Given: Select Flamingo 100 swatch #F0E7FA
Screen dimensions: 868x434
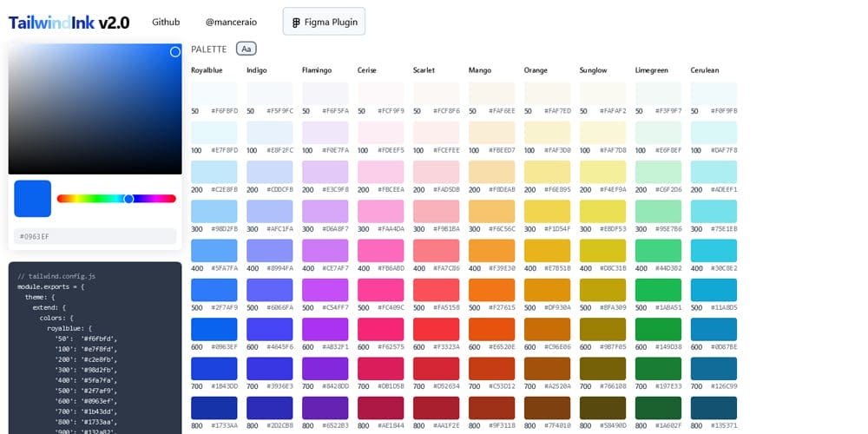Looking at the screenshot, I should [x=325, y=133].
